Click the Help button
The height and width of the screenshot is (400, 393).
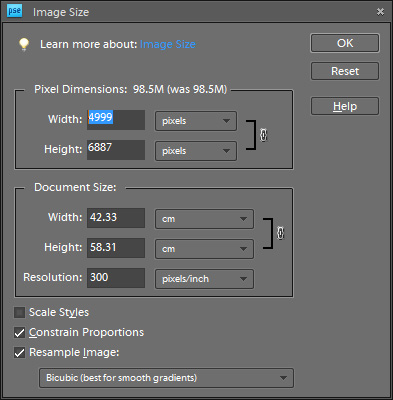345,106
